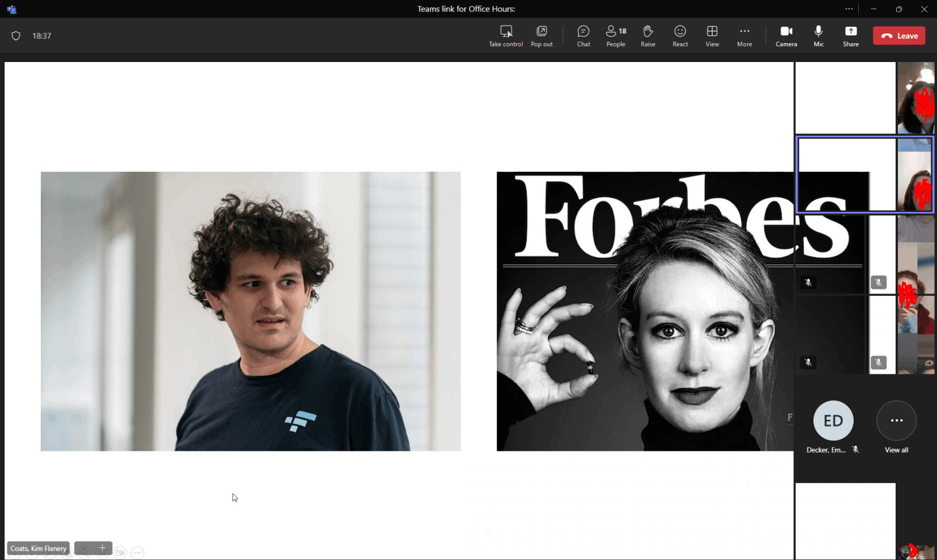Raise your hand in the meeting

pos(647,35)
